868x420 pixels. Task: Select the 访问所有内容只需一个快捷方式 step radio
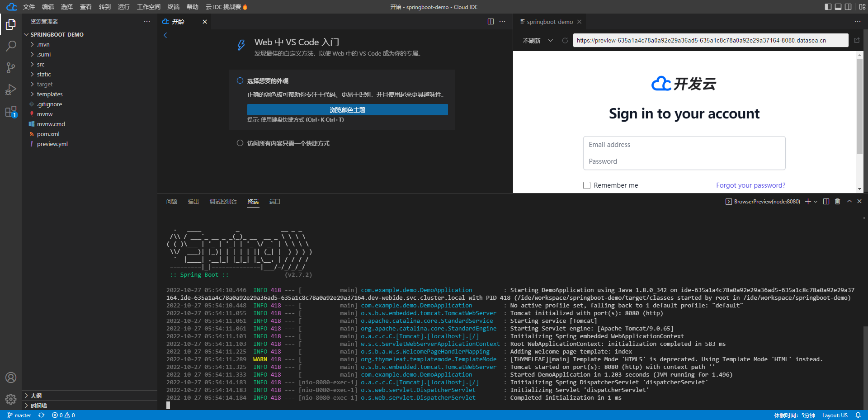coord(240,143)
